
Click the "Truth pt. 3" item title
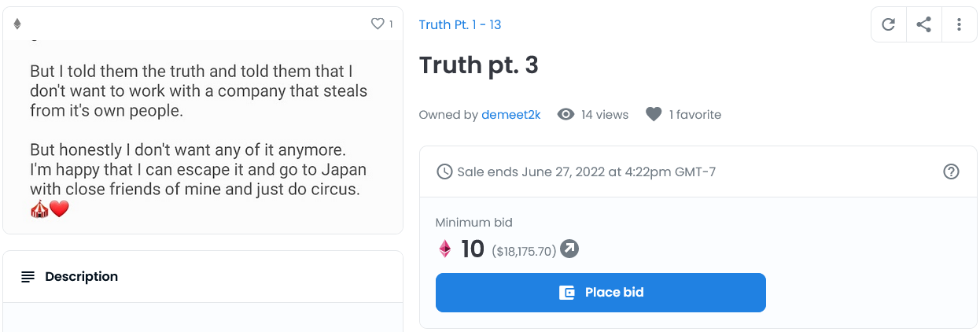pyautogui.click(x=478, y=65)
